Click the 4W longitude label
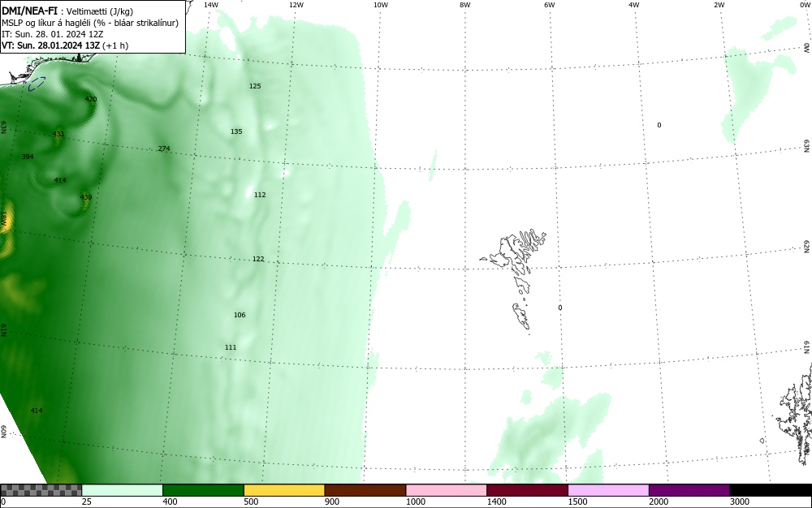The width and height of the screenshot is (812, 508). point(634,5)
